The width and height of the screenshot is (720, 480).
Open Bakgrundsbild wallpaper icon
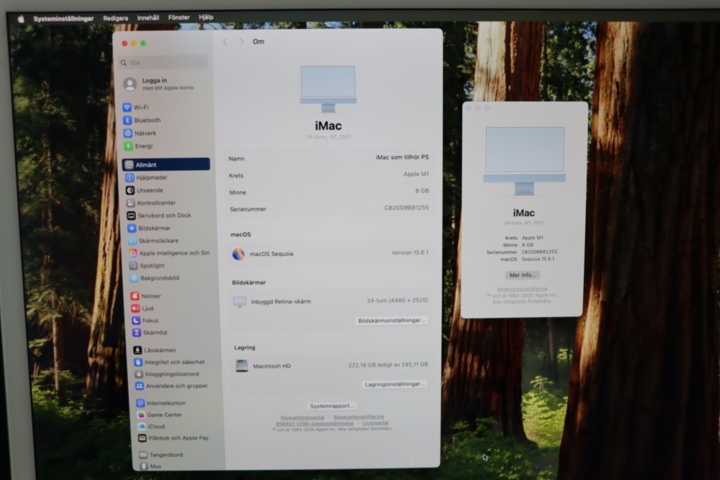pyautogui.click(x=134, y=278)
